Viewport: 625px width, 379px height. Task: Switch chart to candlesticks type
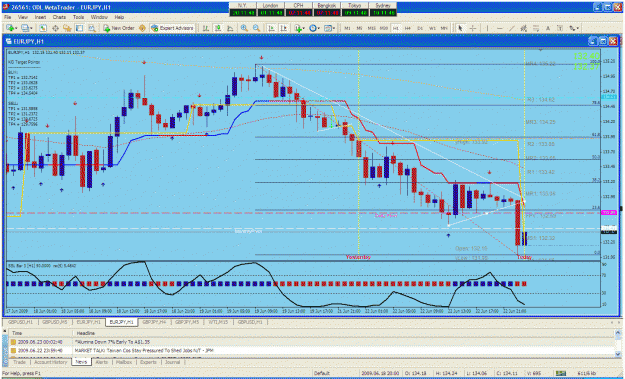point(218,28)
